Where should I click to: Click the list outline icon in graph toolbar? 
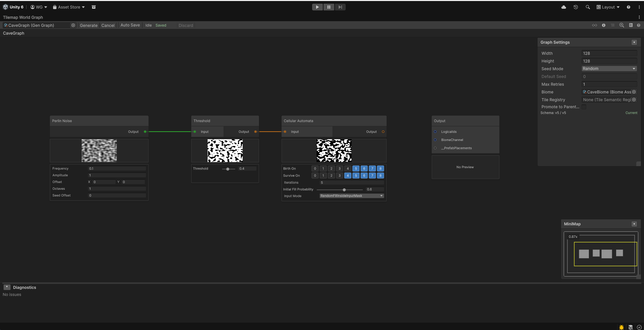tap(613, 25)
